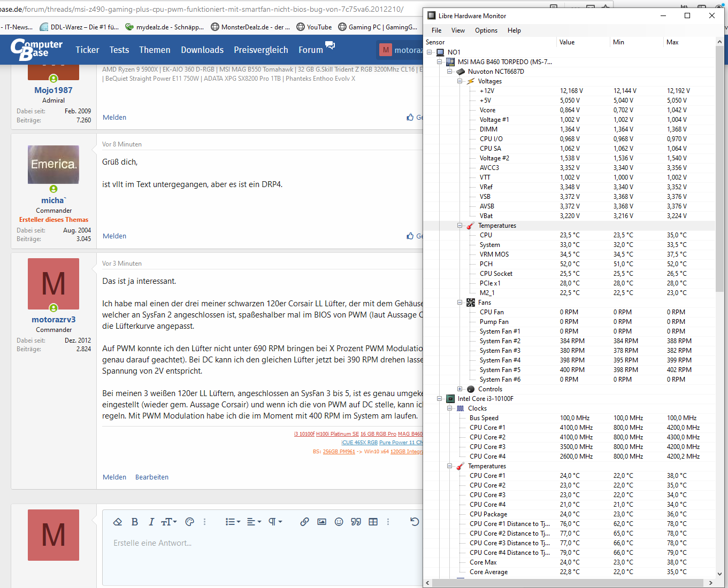728x588 pixels.
Task: Click the ComputerBase logo
Action: 36,50
